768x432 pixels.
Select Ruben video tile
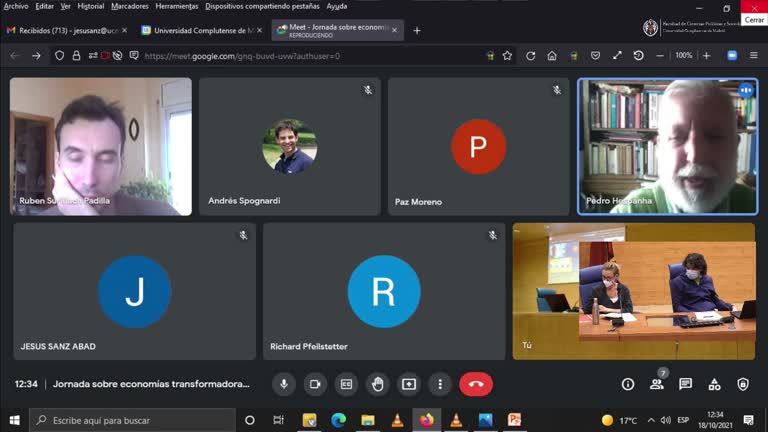(x=101, y=146)
